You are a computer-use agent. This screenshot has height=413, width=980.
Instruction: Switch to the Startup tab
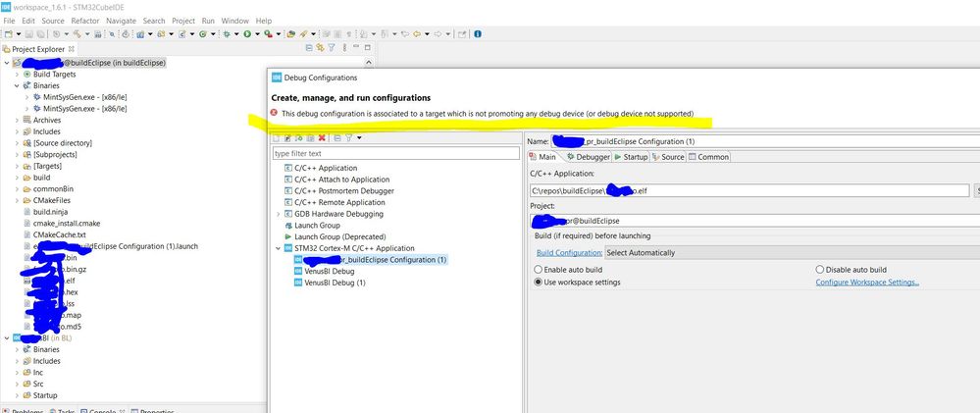click(631, 158)
